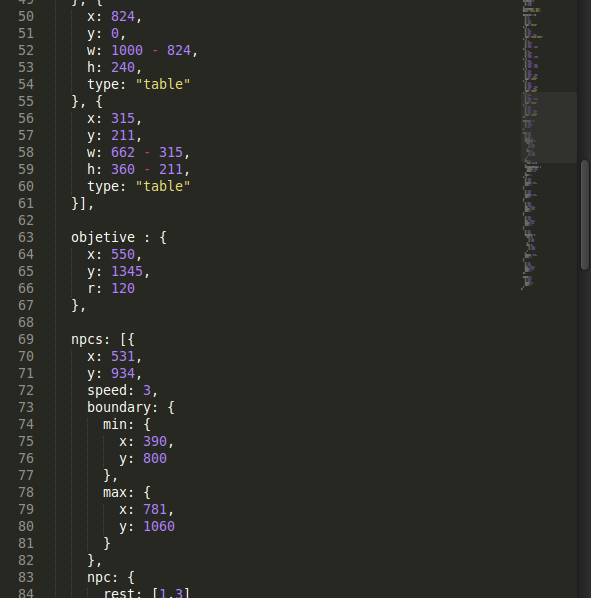Click the code text "x: 531,"
591x598 pixels.
[114, 357]
